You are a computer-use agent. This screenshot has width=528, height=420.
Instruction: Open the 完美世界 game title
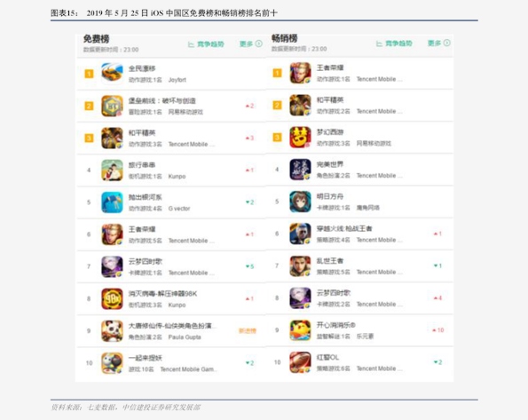(330, 164)
